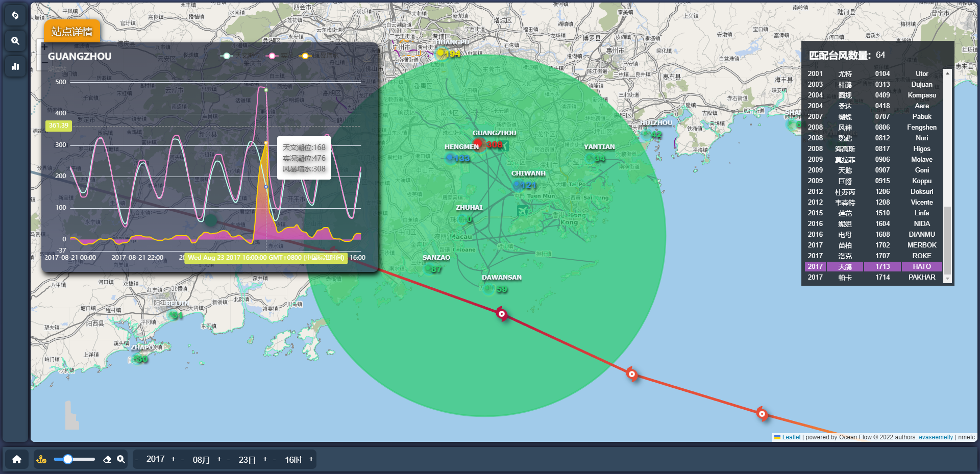Increase the year 2017 with plus
The image size is (980, 474).
click(173, 459)
